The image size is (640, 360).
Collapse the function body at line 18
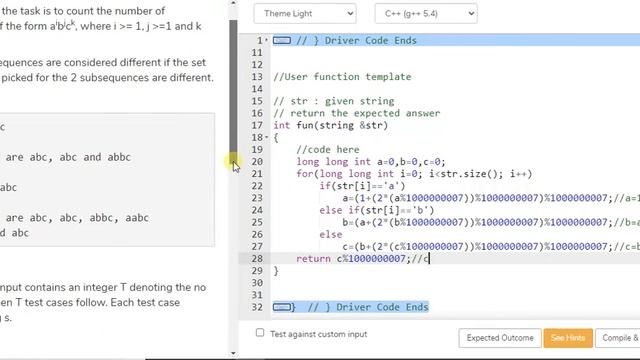(x=267, y=138)
